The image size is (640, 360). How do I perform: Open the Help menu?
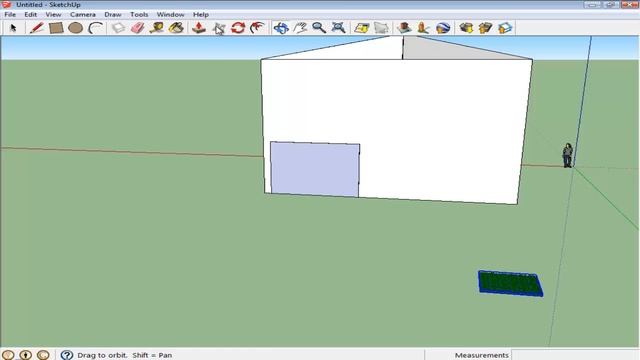coord(201,14)
